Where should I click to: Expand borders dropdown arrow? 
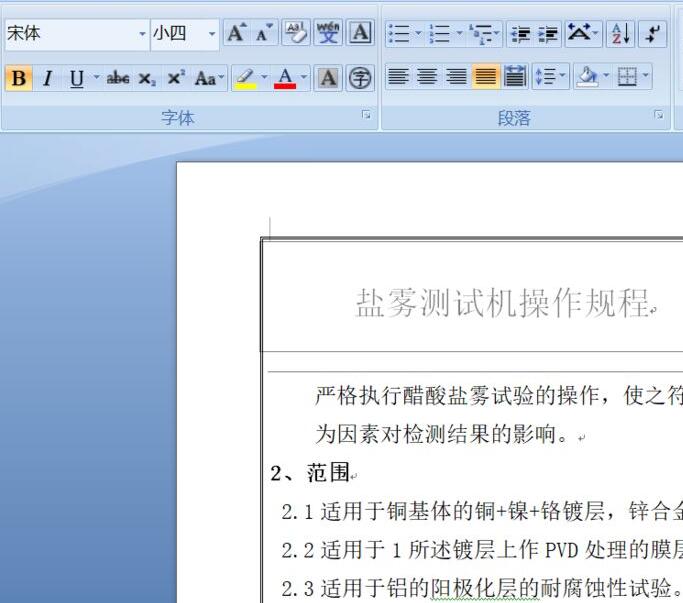pos(646,76)
